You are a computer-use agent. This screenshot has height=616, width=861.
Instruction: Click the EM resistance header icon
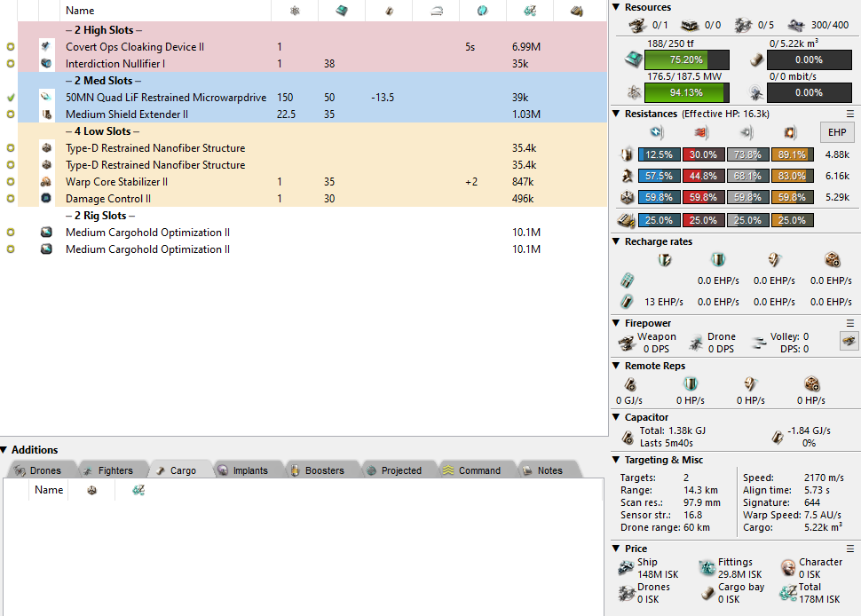click(x=657, y=133)
